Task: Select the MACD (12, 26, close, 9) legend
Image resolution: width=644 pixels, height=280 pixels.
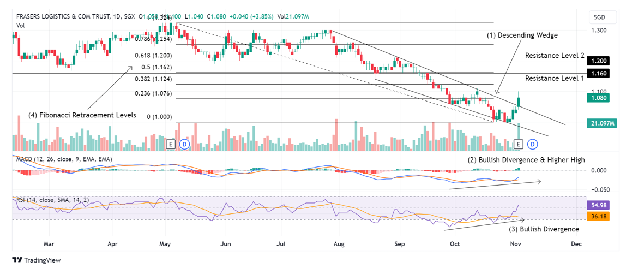Action: tap(64, 159)
